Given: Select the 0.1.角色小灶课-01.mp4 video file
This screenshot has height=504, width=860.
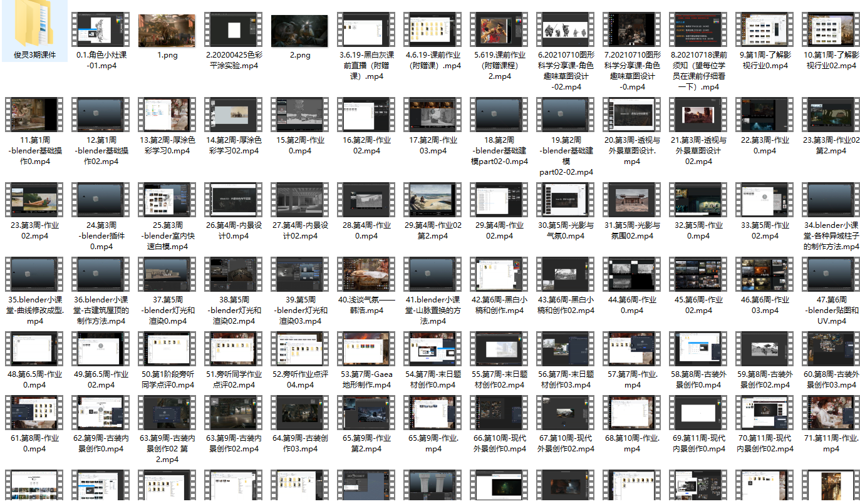Looking at the screenshot, I should point(101,30).
